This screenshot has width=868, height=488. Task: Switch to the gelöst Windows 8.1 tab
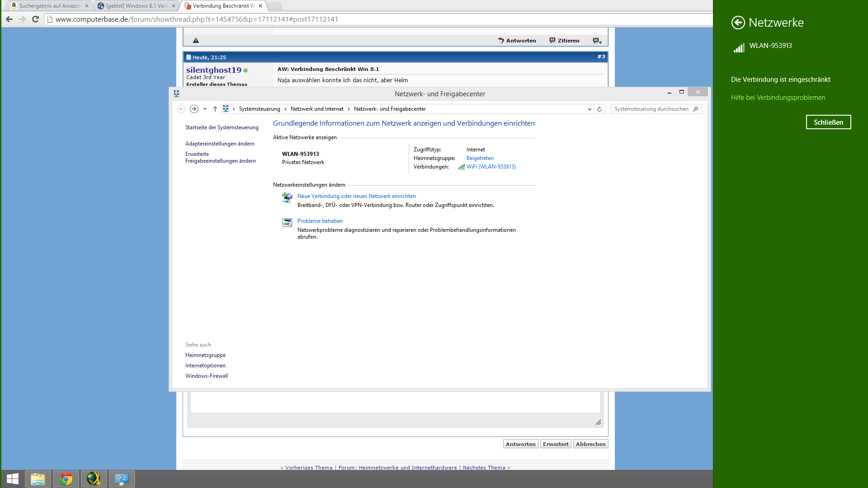[x=137, y=6]
